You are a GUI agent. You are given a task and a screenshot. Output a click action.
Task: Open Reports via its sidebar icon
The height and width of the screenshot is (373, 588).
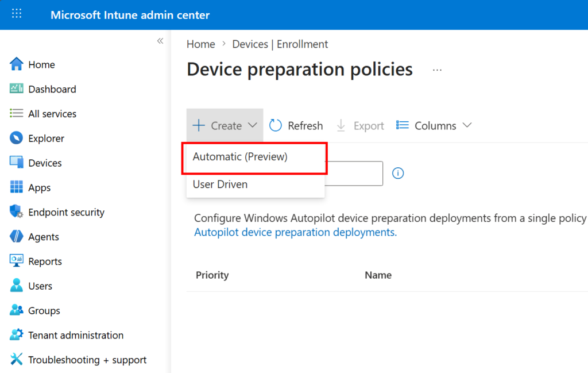(17, 261)
